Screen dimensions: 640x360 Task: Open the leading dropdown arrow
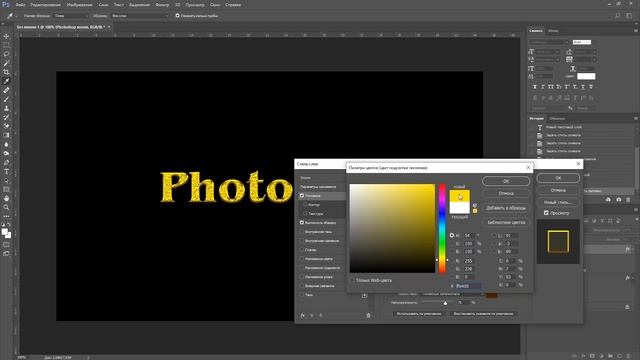coord(595,52)
